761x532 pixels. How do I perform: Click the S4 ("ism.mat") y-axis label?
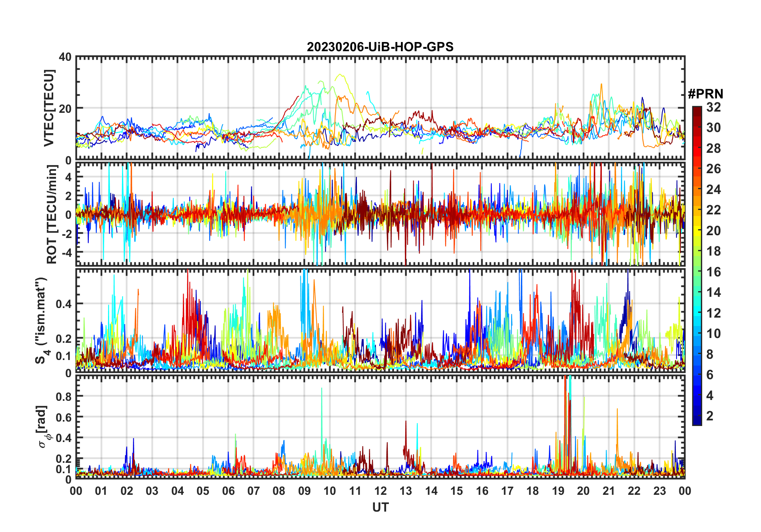click(41, 320)
